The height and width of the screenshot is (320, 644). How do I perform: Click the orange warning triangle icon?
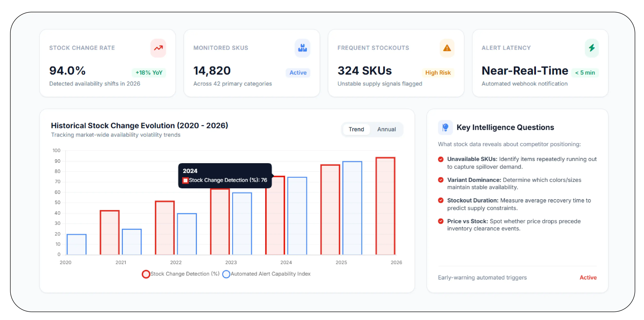pos(447,48)
